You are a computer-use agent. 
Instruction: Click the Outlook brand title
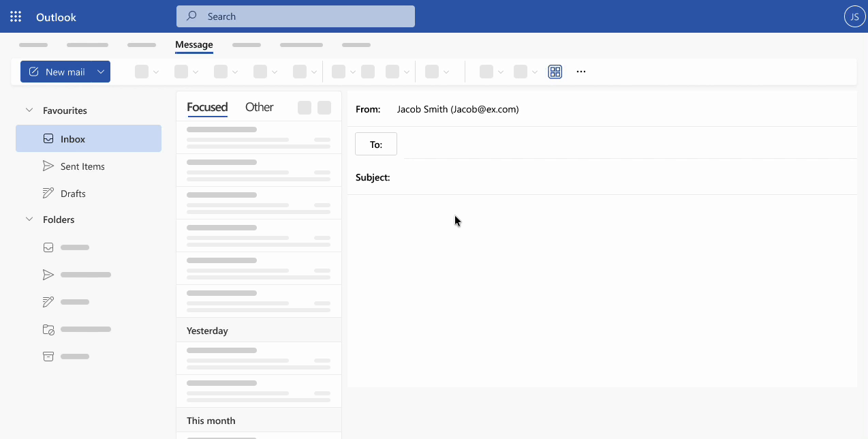point(56,17)
